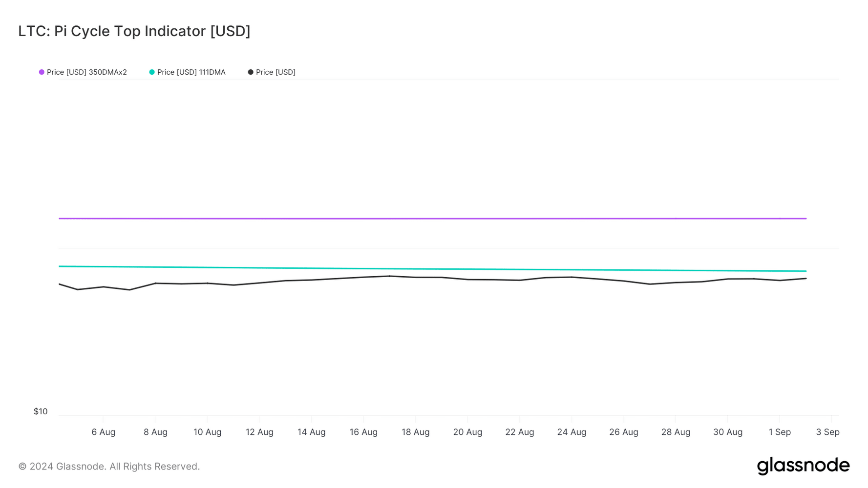Click the 1 Sep axis date label
The height and width of the screenshot is (488, 868).
pyautogui.click(x=780, y=432)
